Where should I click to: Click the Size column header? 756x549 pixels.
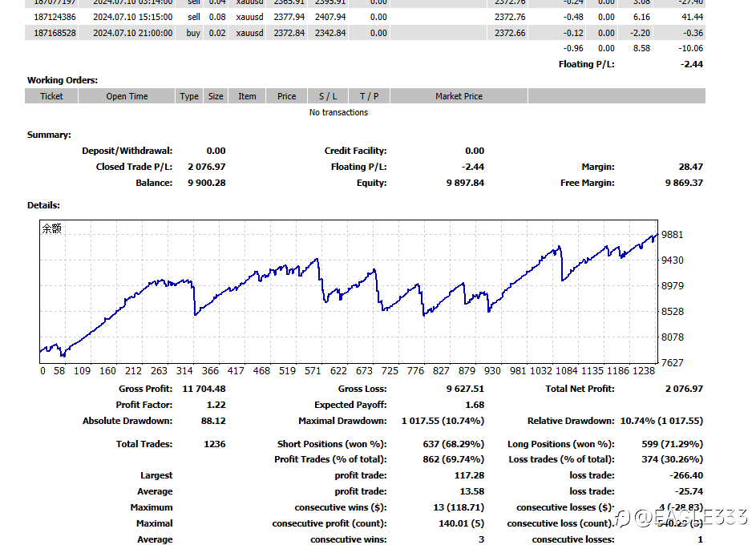click(x=216, y=96)
